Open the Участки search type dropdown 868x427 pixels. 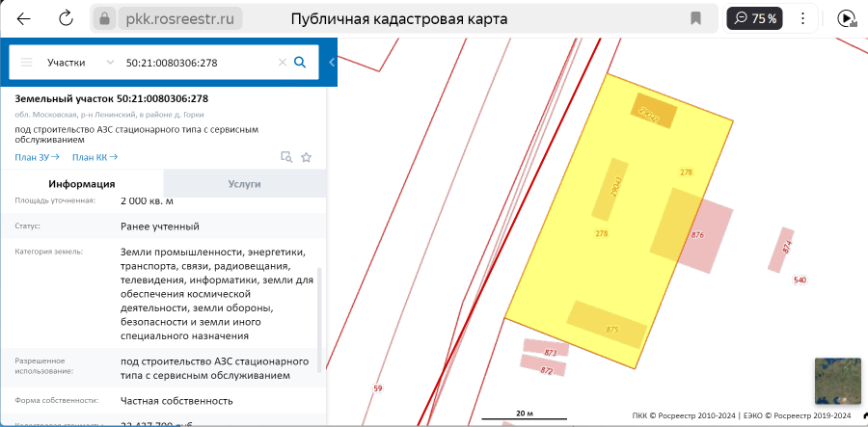(81, 63)
